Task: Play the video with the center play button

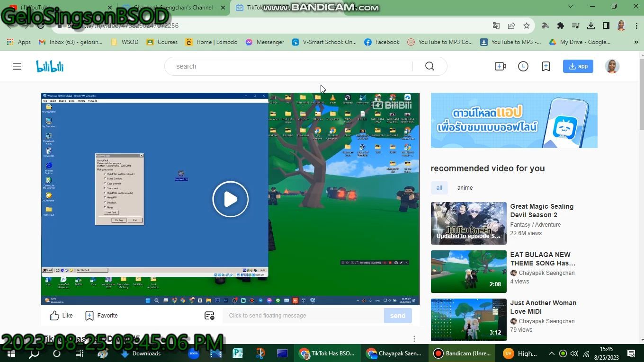Action: pos(231,199)
